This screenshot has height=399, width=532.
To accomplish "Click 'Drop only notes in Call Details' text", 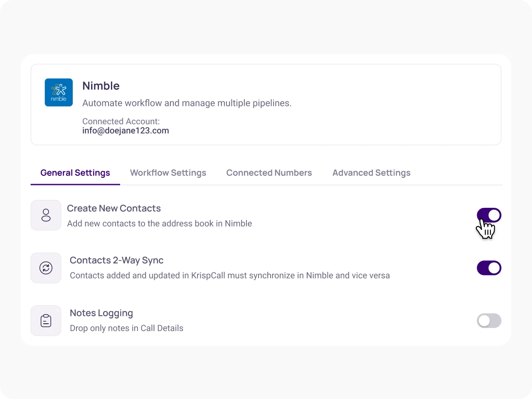I will pyautogui.click(x=127, y=328).
